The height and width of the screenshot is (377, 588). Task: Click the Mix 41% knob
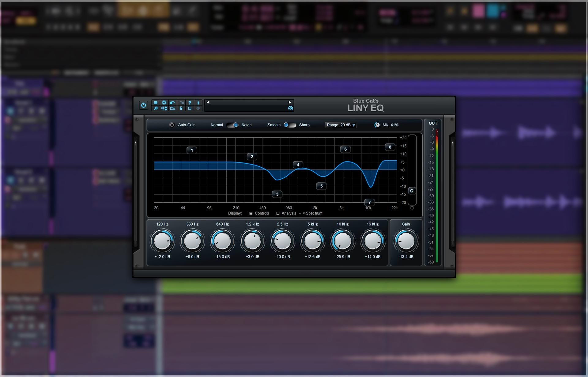(377, 125)
